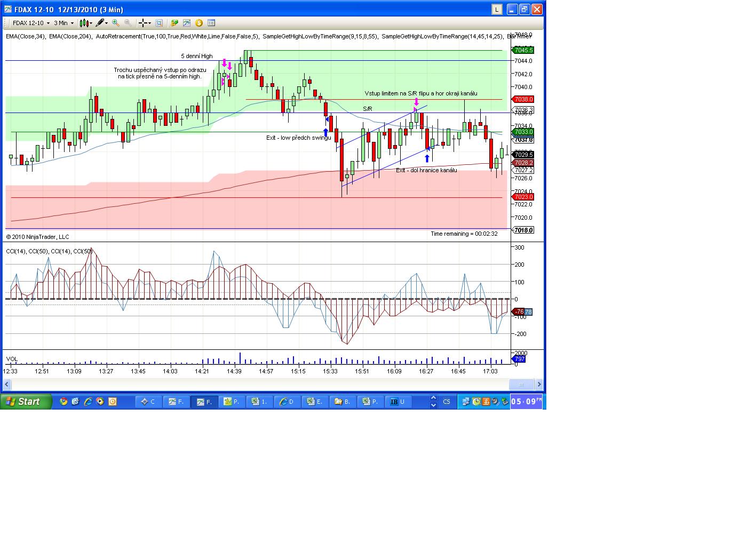
Task: Click the horizontal scrollbar thumb
Action: pos(521,384)
